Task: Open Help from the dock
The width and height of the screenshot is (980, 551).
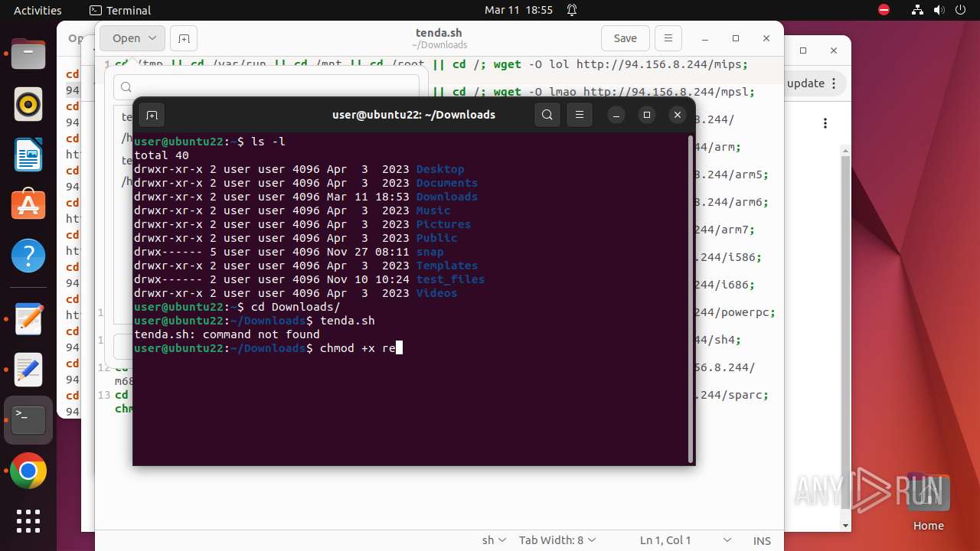Action: [x=28, y=256]
